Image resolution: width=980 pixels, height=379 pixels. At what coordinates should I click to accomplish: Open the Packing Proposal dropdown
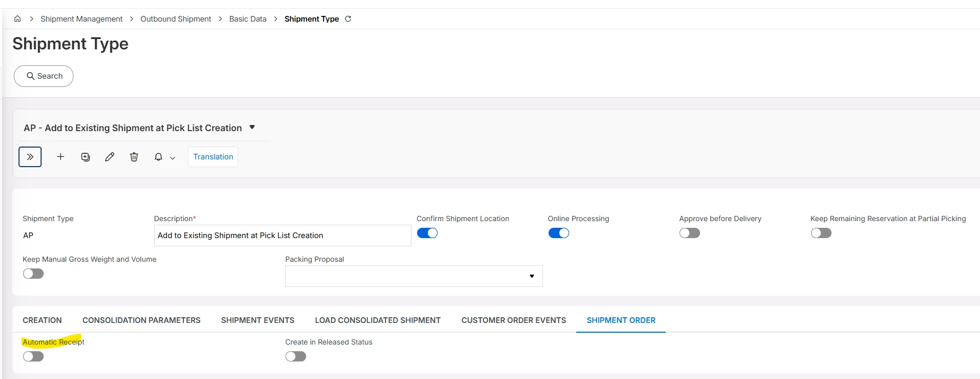(x=532, y=276)
